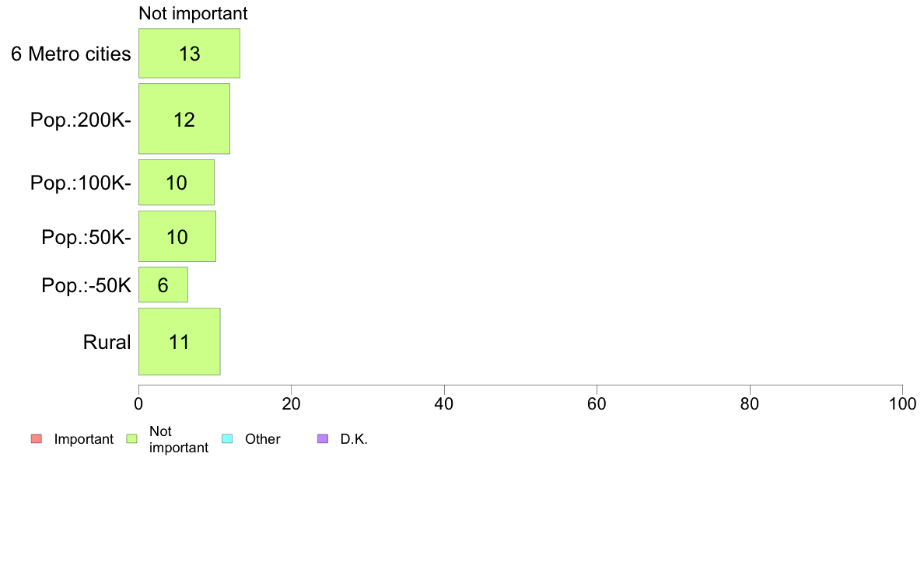Viewport: 924px width, 572px height.
Task: Click the Rural axis label
Action: click(107, 342)
